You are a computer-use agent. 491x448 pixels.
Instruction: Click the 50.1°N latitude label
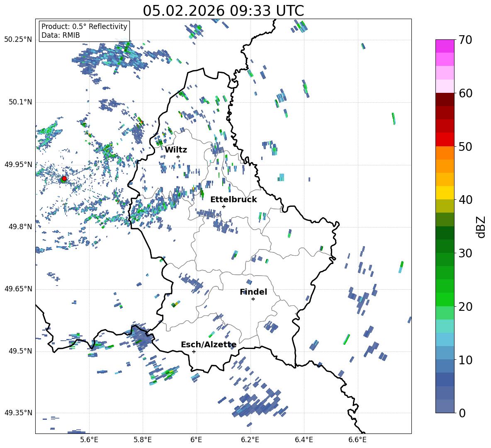tap(20, 102)
